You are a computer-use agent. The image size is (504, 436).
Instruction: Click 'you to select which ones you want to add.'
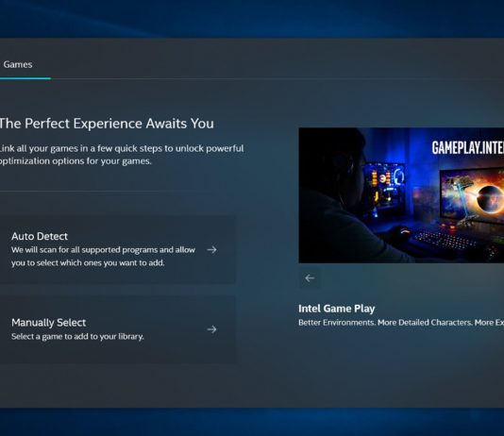(x=88, y=262)
